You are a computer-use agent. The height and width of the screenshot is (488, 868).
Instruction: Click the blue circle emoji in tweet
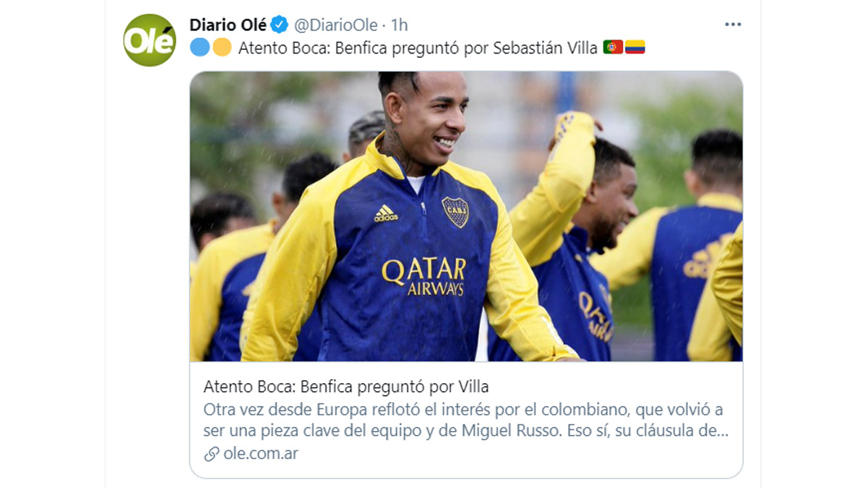(199, 48)
